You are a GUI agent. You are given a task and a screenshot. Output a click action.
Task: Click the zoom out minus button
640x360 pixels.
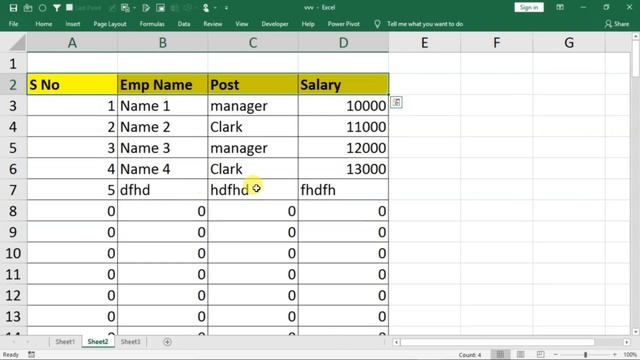click(x=556, y=355)
